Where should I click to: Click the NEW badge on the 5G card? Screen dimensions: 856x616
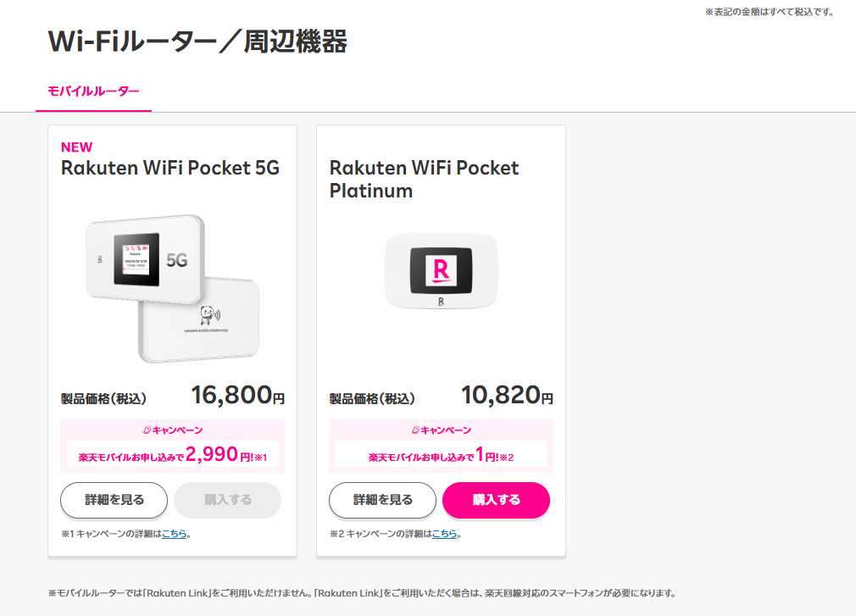(x=77, y=147)
